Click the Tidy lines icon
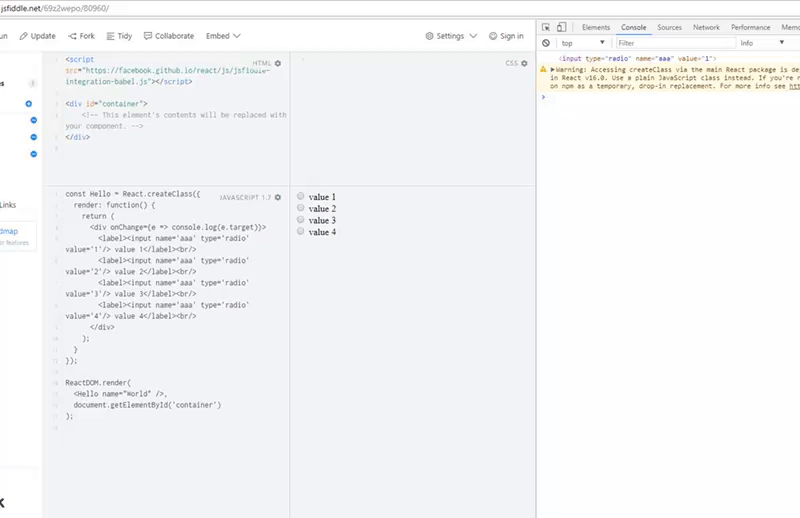Image resolution: width=800 pixels, height=518 pixels. click(x=110, y=36)
